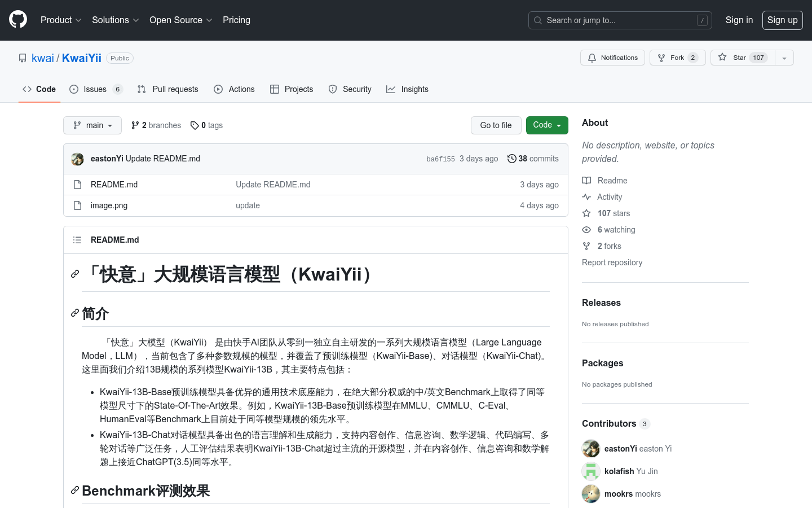Expand the Solutions menu

coord(116,20)
